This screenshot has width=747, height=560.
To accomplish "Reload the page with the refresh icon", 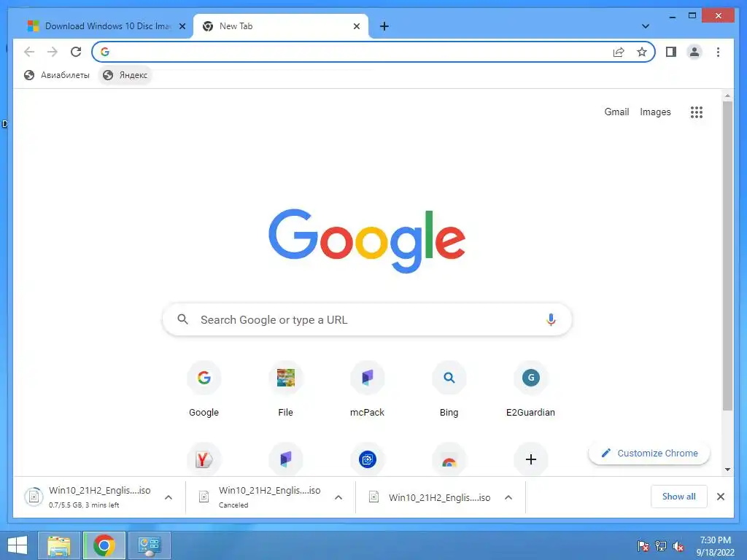I will point(76,52).
